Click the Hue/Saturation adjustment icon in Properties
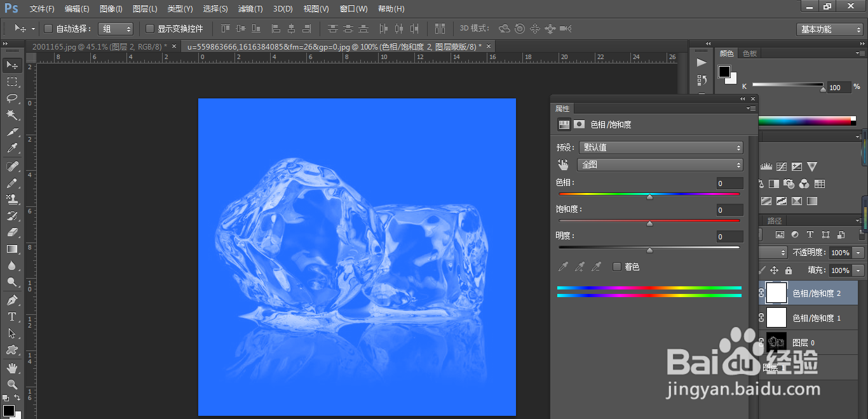This screenshot has height=419, width=868. pos(564,124)
